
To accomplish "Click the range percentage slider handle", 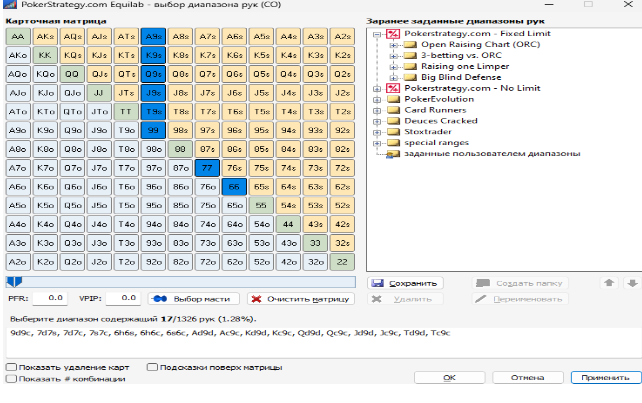I will click(x=14, y=282).
